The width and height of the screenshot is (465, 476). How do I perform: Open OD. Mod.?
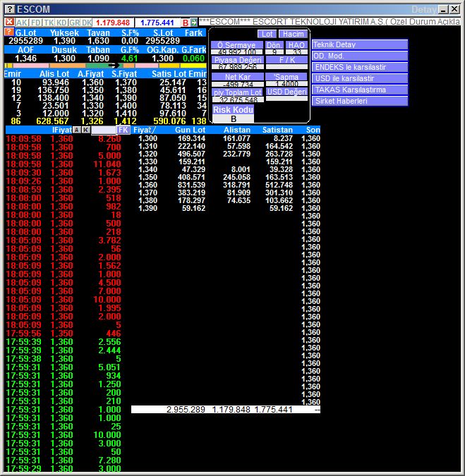pos(360,56)
